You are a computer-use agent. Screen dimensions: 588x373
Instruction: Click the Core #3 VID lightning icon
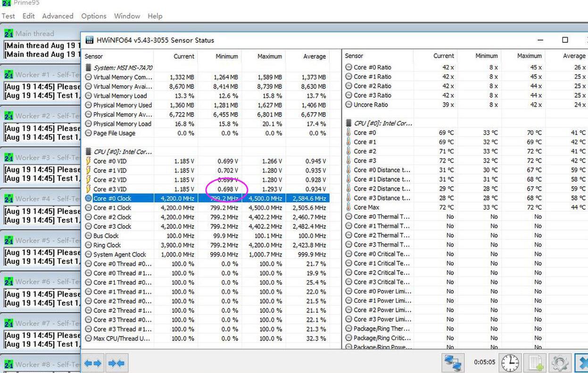[x=88, y=189]
